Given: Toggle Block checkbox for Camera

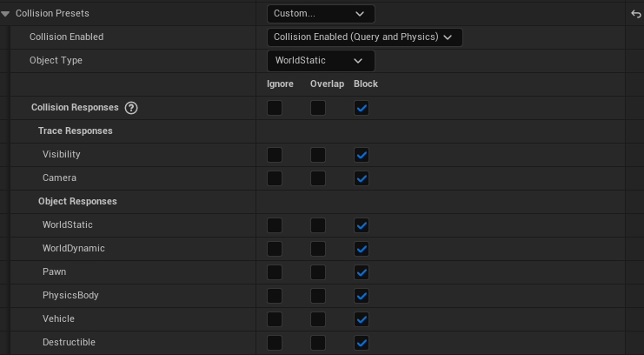Looking at the screenshot, I should [362, 178].
